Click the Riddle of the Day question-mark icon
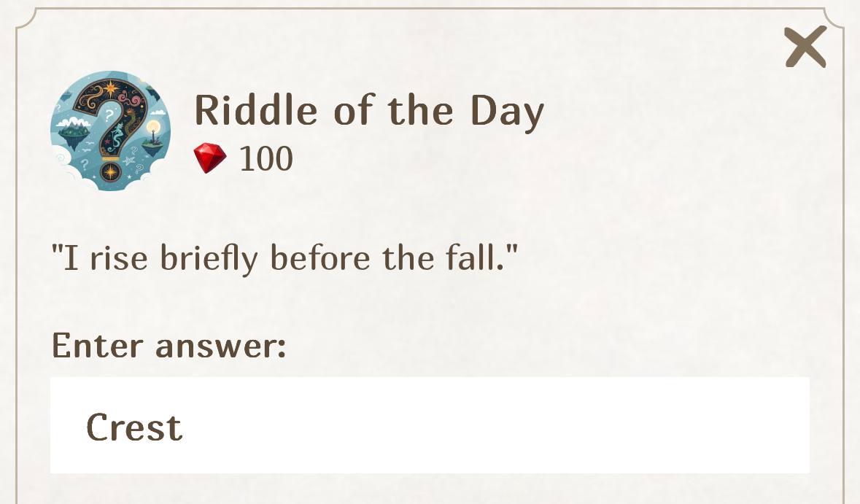The height and width of the screenshot is (504, 860). [110, 131]
